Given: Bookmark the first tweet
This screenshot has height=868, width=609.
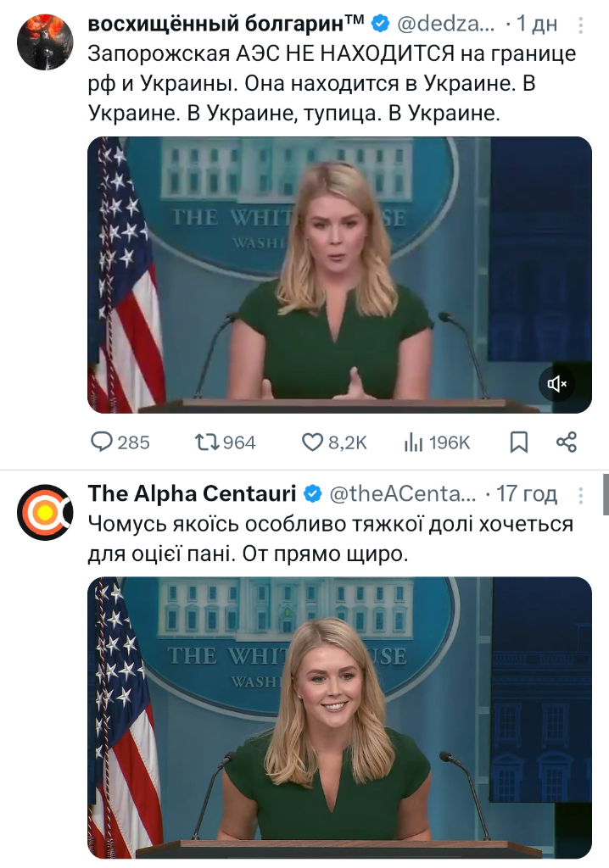Looking at the screenshot, I should 518,442.
